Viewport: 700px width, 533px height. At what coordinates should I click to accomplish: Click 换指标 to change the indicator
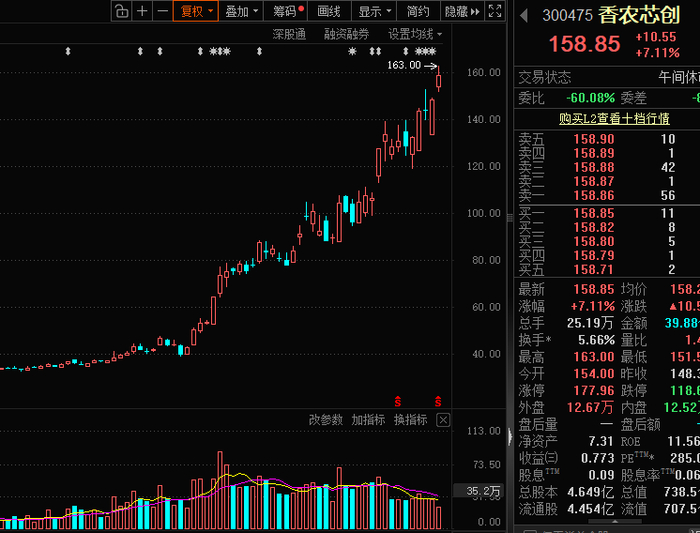410,420
